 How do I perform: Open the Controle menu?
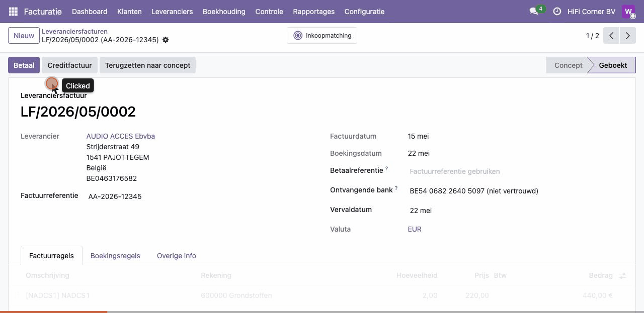click(269, 11)
